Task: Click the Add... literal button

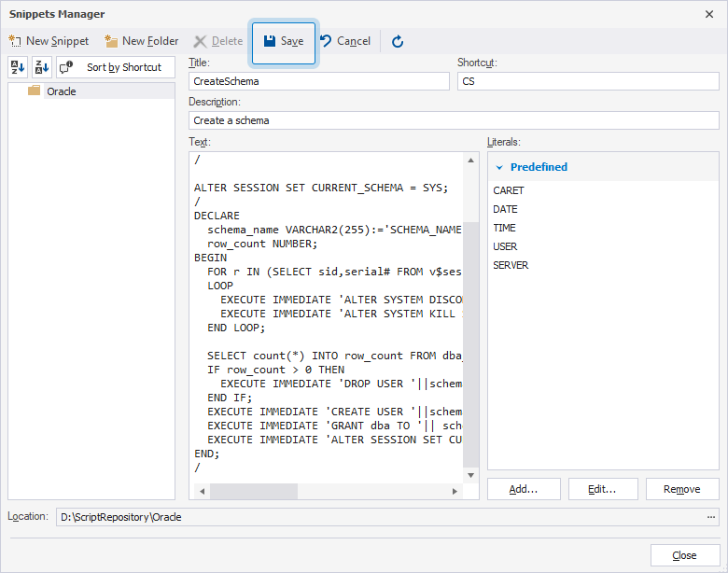Action: pos(524,489)
